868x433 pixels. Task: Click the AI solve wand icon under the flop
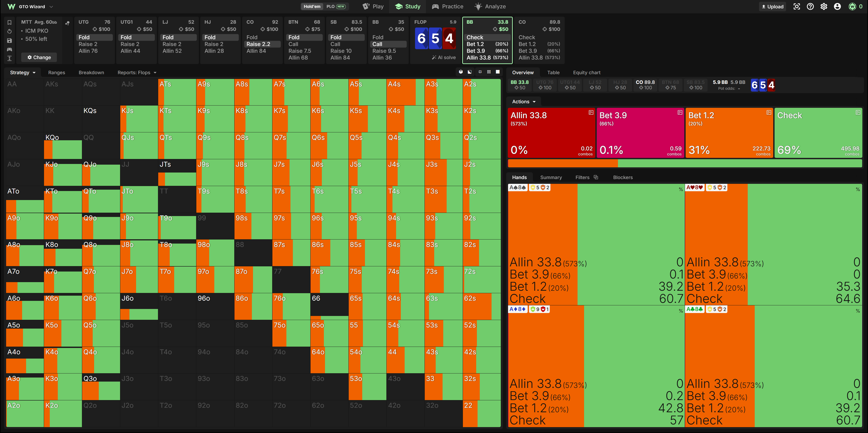(x=434, y=58)
